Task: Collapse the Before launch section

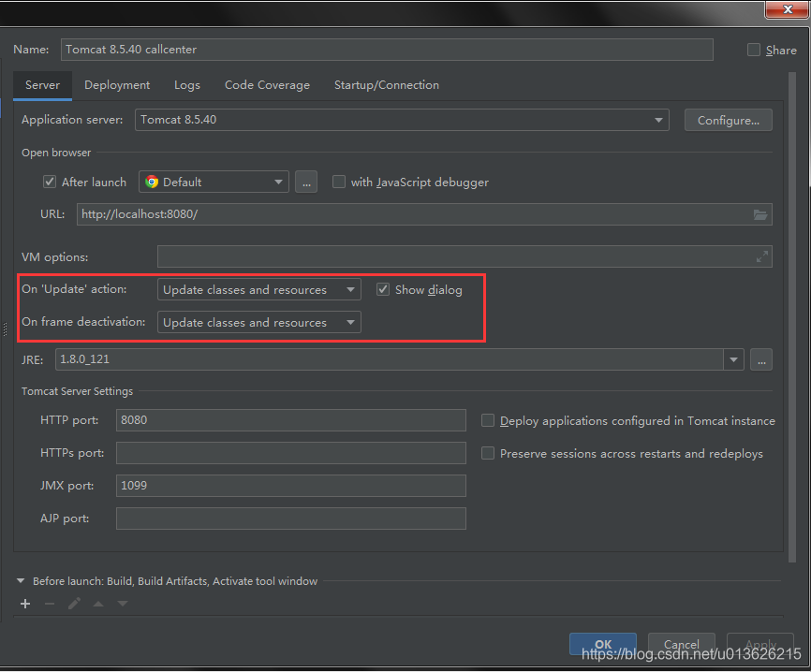Action: coord(21,581)
